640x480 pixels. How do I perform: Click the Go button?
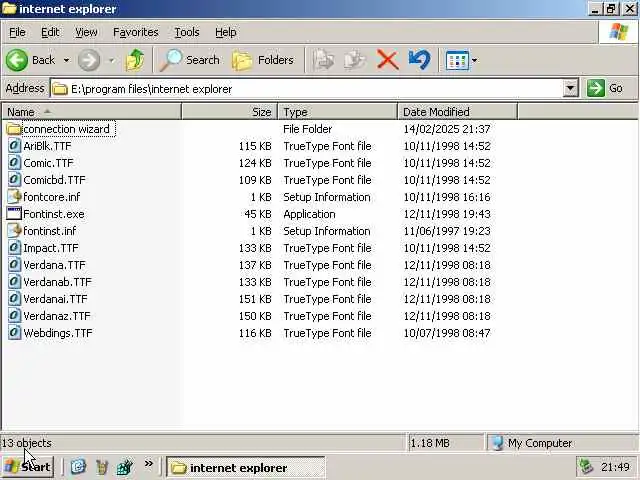point(606,89)
